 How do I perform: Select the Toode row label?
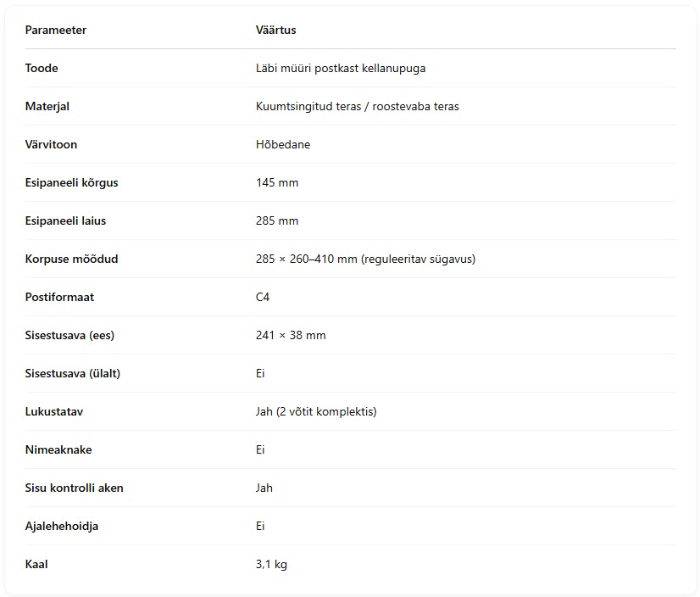click(42, 68)
